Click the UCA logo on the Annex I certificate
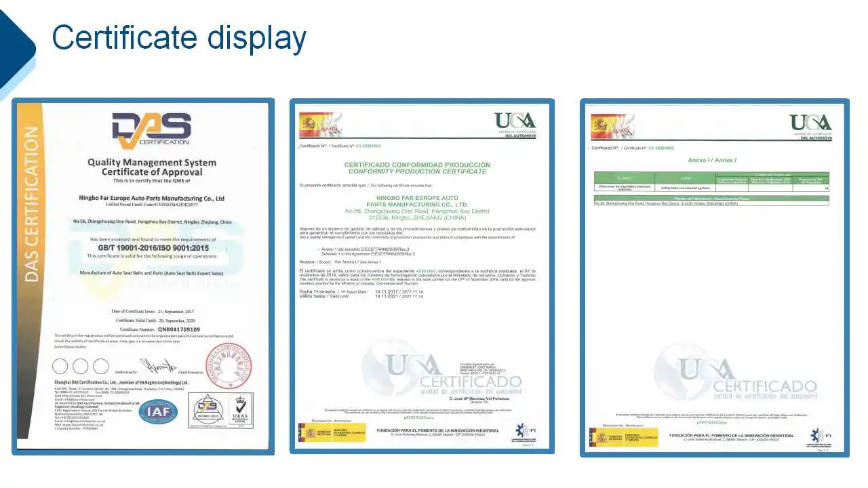The width and height of the screenshot is (868, 488). [810, 127]
